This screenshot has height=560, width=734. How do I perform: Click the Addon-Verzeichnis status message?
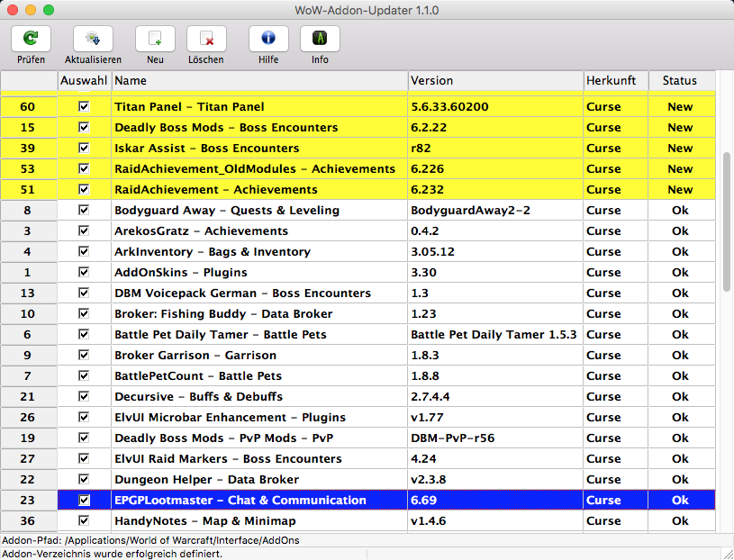pos(112,554)
